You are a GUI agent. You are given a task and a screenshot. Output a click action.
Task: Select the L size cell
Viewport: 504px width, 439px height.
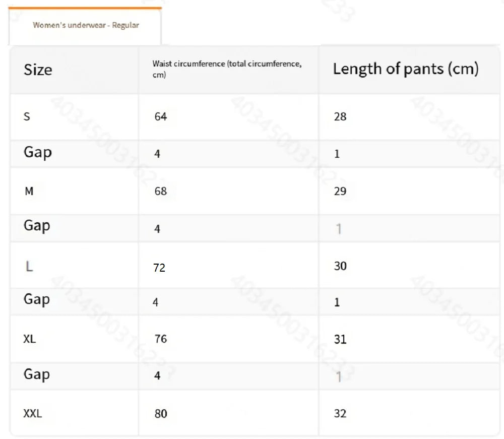click(x=29, y=266)
